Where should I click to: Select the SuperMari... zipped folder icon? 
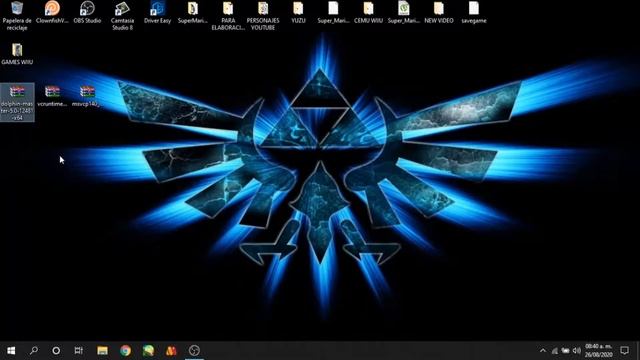tap(192, 12)
